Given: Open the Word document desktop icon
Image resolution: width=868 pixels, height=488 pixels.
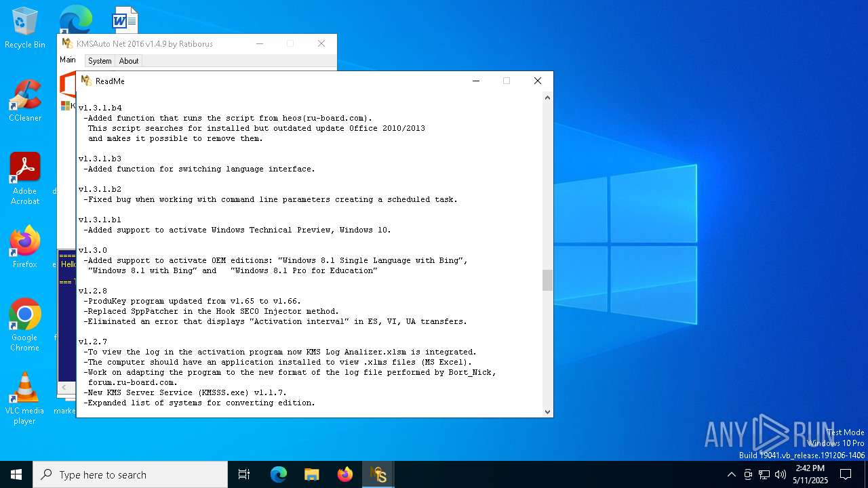Looking at the screenshot, I should [125, 19].
